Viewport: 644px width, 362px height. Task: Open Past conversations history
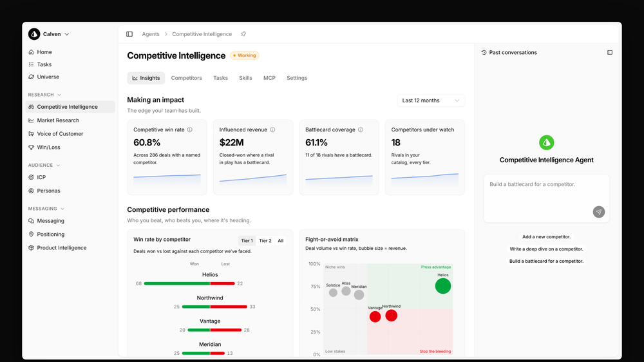click(x=509, y=53)
